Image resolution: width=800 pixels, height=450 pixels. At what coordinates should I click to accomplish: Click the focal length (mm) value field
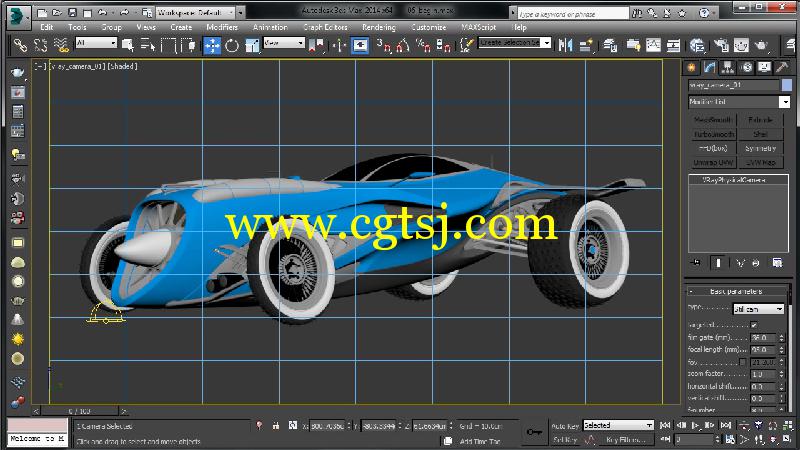763,349
